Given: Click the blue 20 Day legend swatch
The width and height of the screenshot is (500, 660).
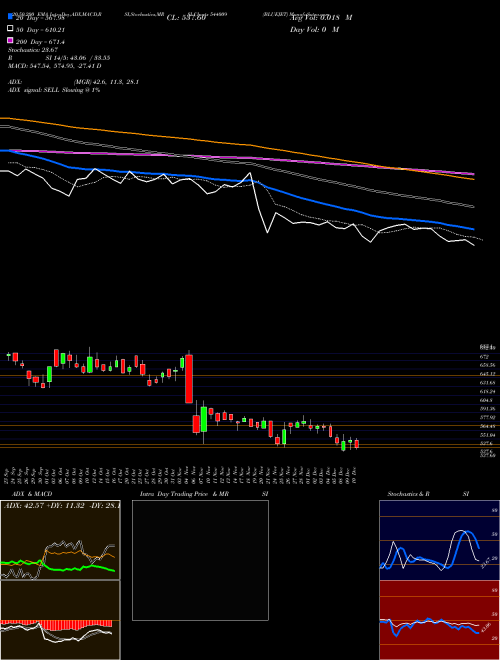Looking at the screenshot, I should (x=11, y=17).
